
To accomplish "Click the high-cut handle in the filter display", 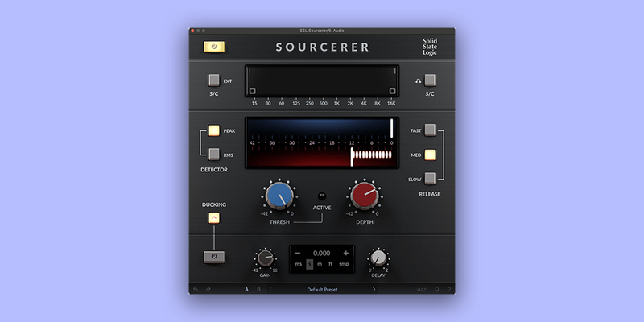I will pyautogui.click(x=392, y=91).
